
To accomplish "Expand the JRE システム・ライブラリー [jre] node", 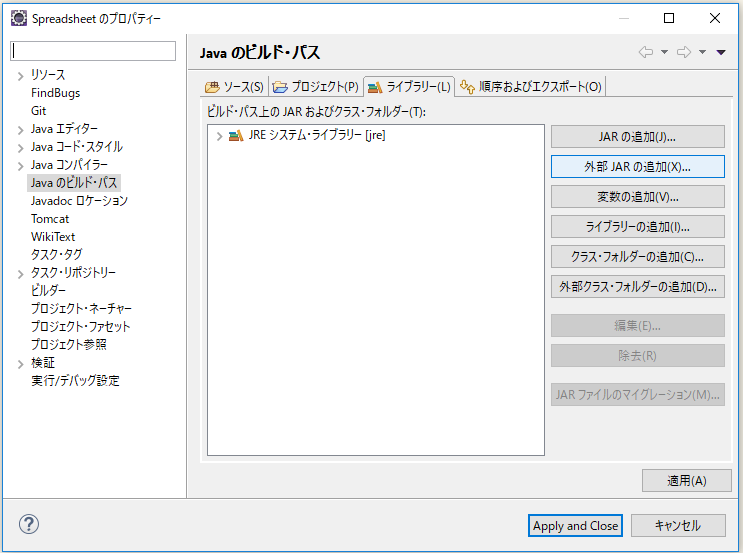I will coord(219,136).
